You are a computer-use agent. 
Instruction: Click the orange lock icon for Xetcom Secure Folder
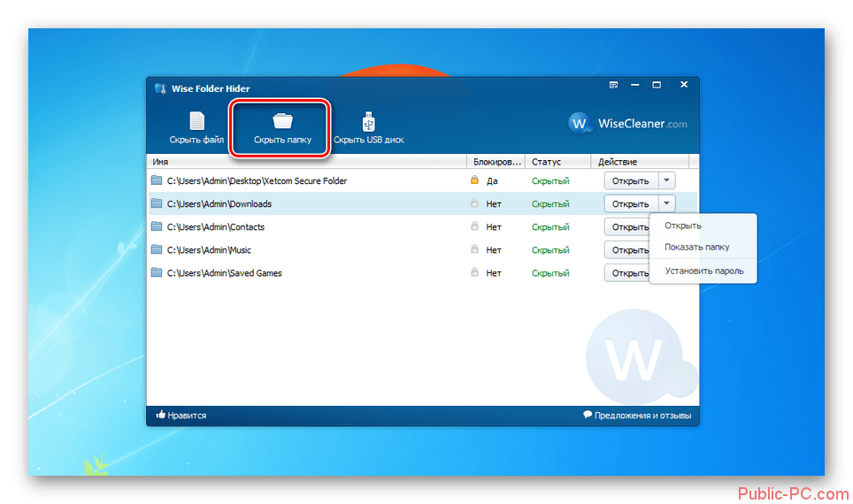[474, 181]
